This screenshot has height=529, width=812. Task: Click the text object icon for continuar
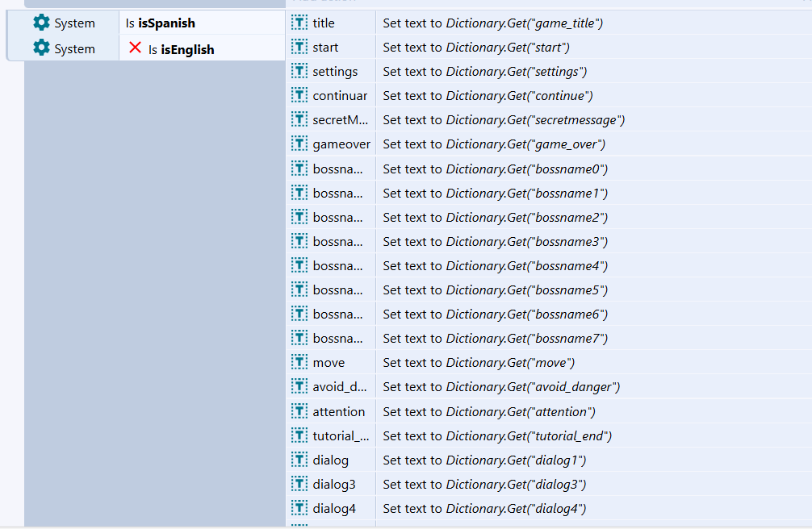click(x=299, y=95)
